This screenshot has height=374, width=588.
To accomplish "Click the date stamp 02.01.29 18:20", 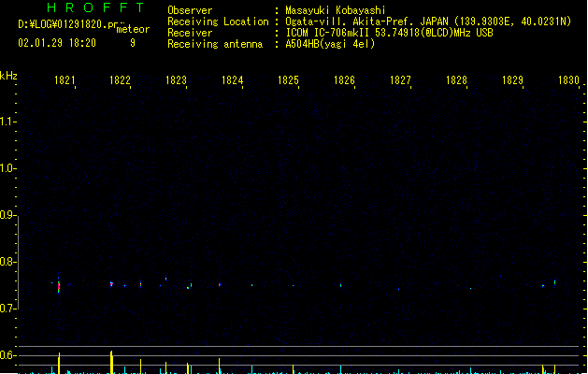I will coord(57,43).
